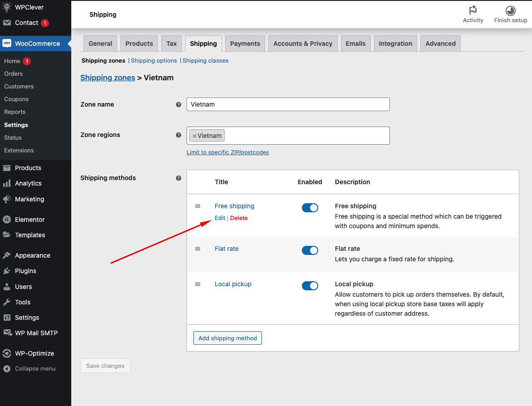Screen dimensions: 532x406
Task: Click the Add shipping method button
Action: [x=227, y=338]
